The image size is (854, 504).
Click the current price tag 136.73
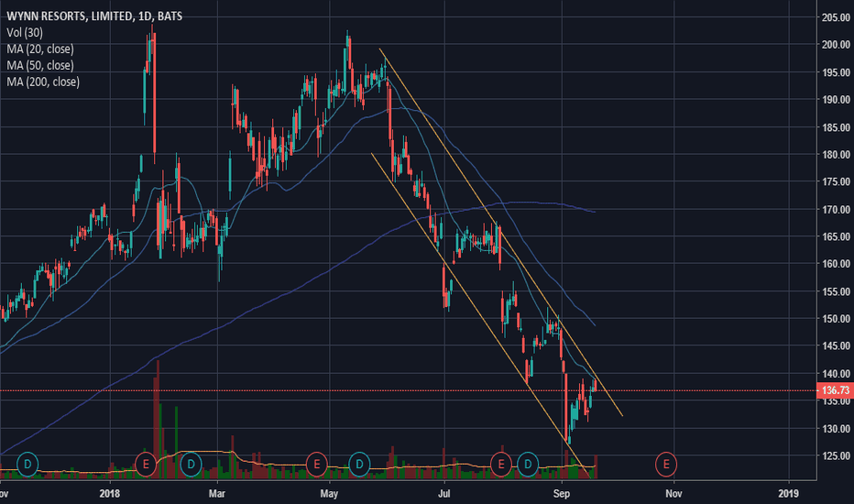[836, 390]
